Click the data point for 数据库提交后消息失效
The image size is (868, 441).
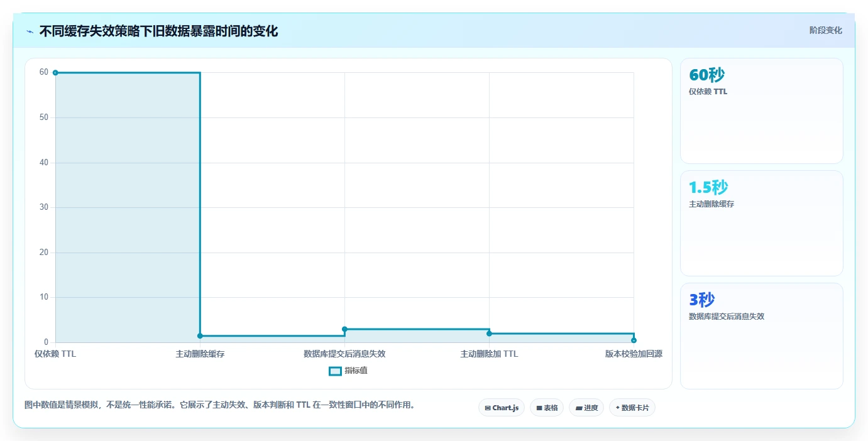[344, 329]
